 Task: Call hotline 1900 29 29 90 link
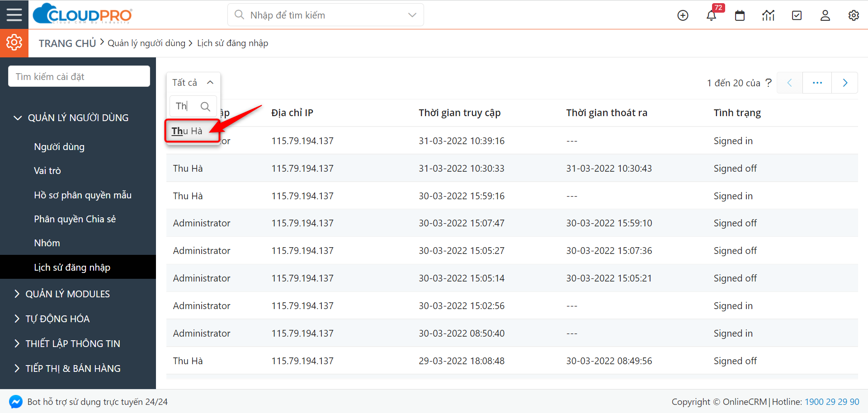[x=832, y=402]
